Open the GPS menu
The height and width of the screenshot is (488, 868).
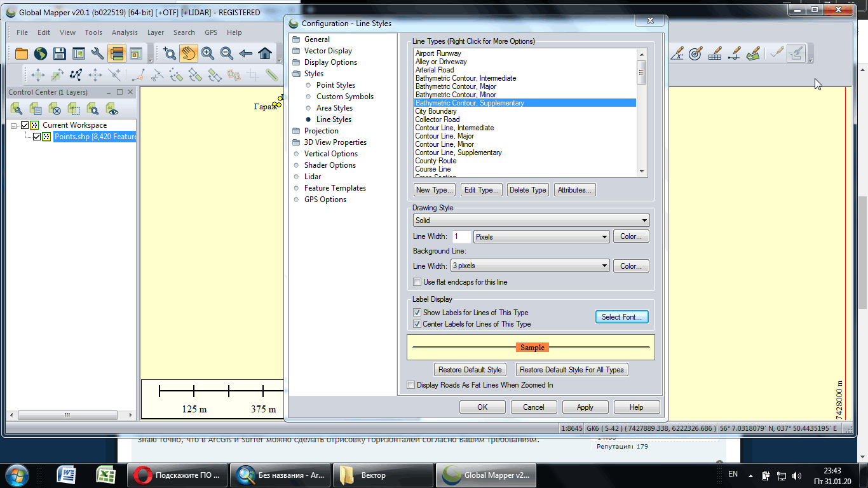click(211, 32)
